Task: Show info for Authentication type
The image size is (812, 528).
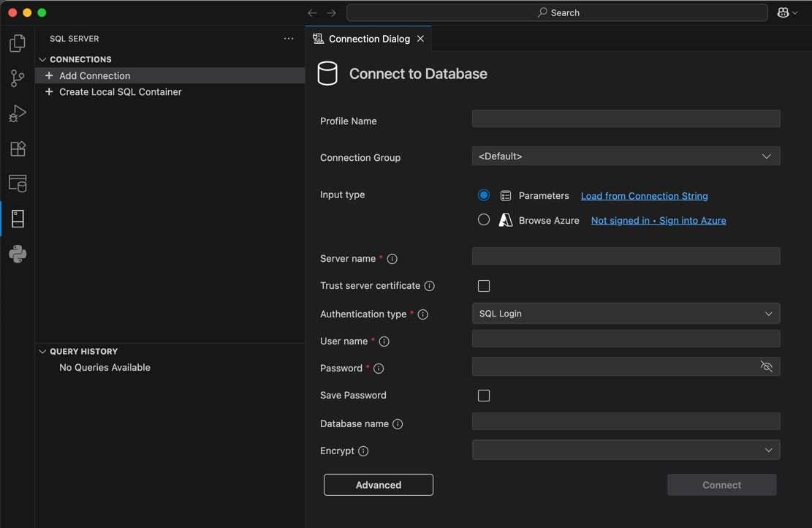Action: tap(422, 314)
